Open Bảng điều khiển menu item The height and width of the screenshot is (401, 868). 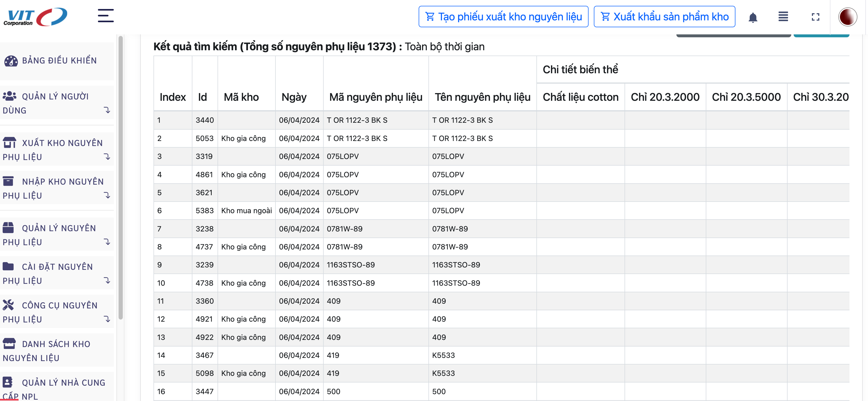click(59, 61)
